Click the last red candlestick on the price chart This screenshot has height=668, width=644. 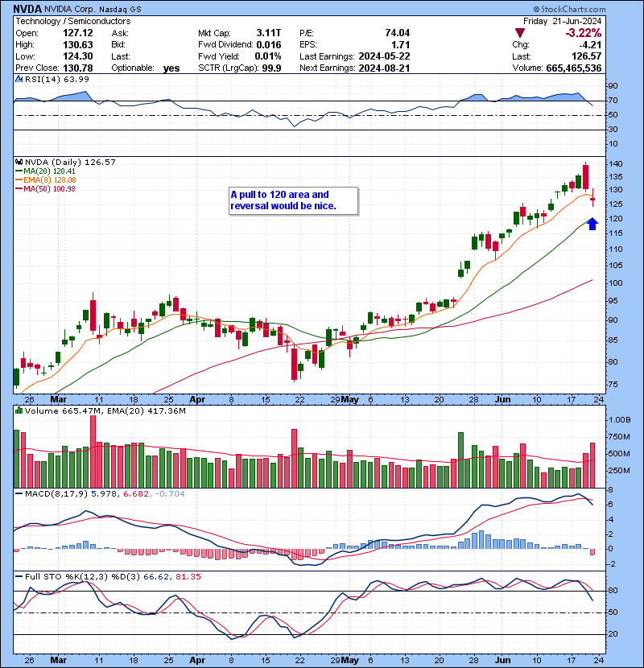(592, 198)
